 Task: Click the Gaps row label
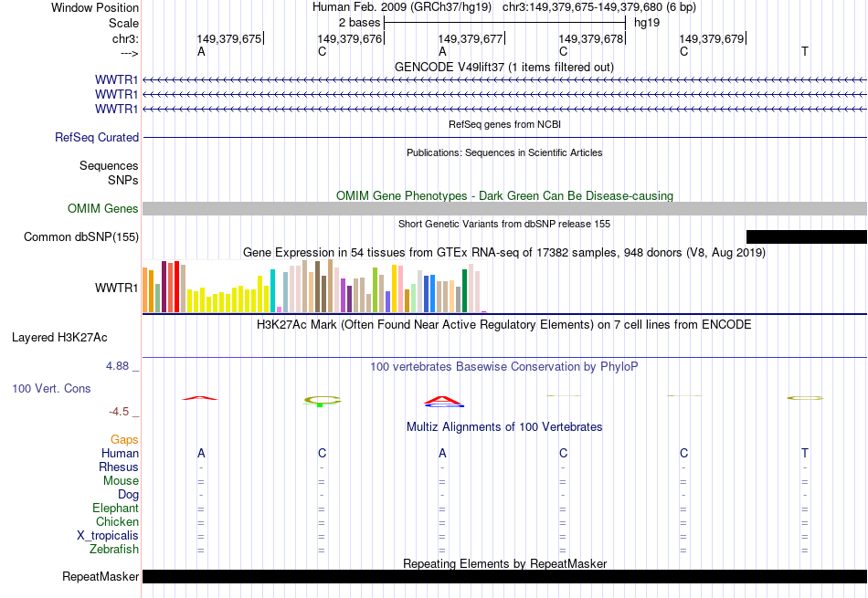point(124,439)
